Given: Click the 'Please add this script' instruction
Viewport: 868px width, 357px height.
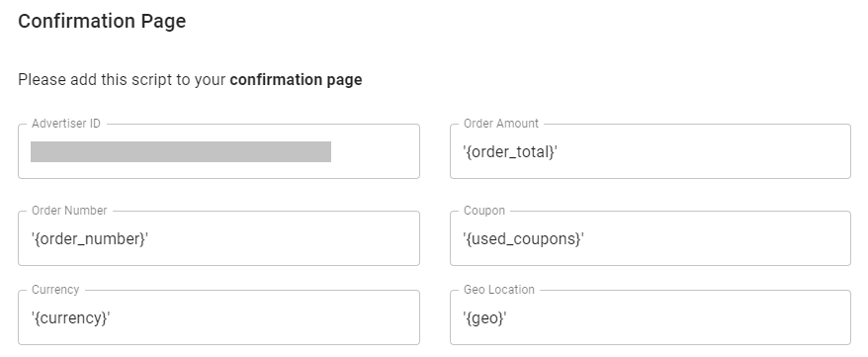Looking at the screenshot, I should (x=190, y=80).
